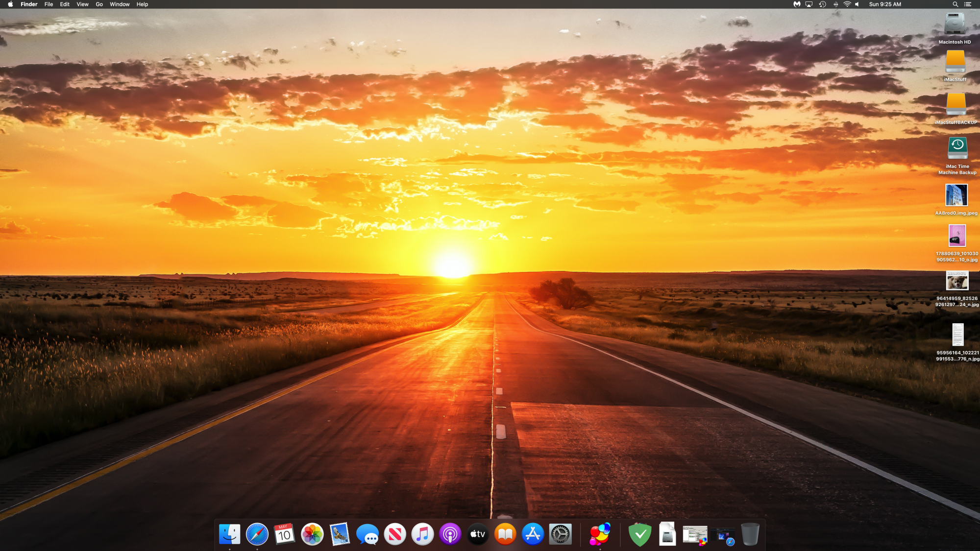Open the volume control in menu bar

(857, 4)
